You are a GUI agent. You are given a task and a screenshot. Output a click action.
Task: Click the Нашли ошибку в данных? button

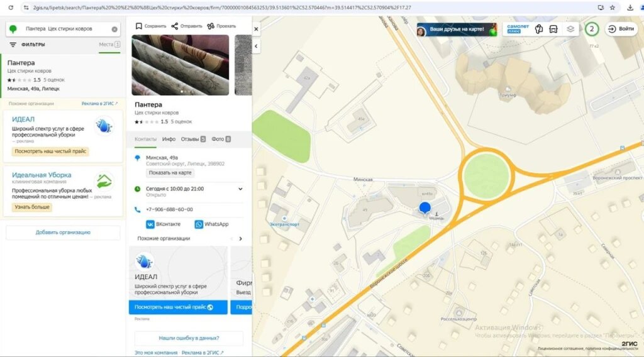pos(189,338)
